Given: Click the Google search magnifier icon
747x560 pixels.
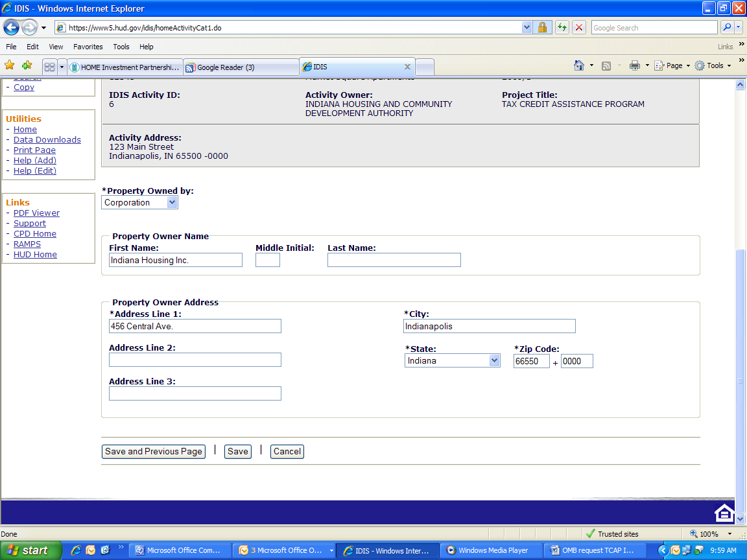Looking at the screenshot, I should tap(727, 28).
